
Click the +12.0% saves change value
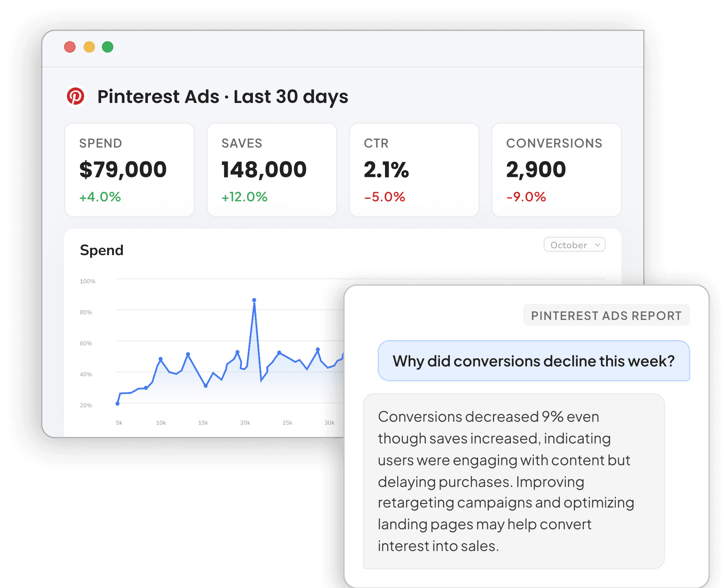[245, 197]
